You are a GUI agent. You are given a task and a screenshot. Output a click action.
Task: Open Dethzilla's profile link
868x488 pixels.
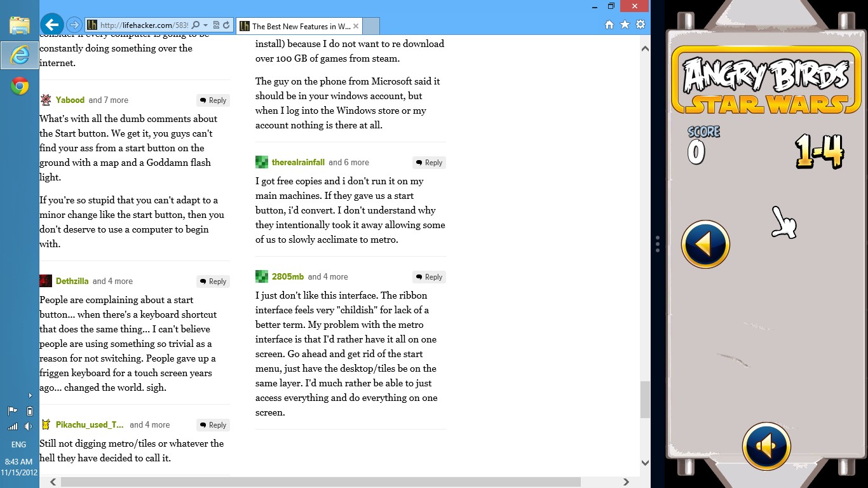[72, 281]
